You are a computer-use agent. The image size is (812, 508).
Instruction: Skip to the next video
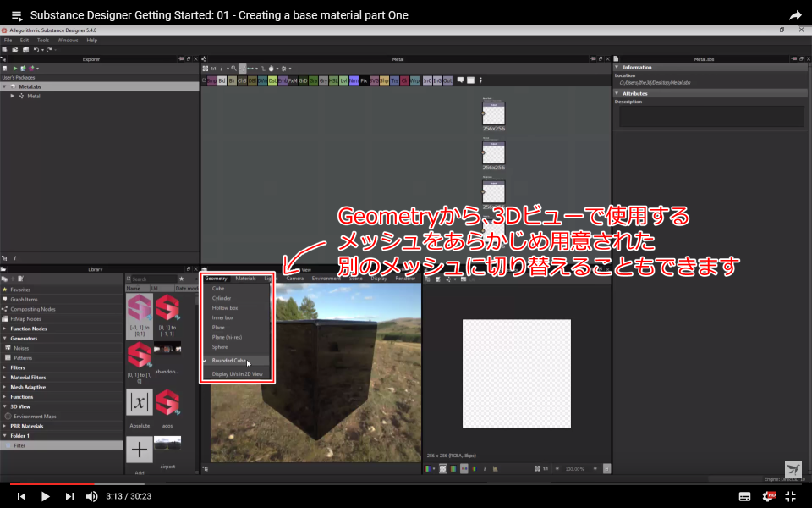click(69, 497)
